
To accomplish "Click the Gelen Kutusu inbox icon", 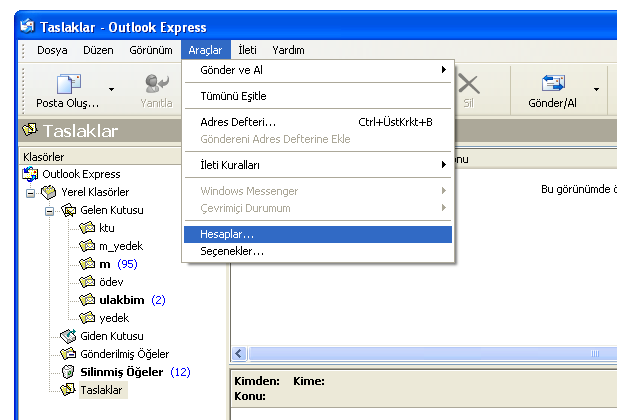I will 68,210.
